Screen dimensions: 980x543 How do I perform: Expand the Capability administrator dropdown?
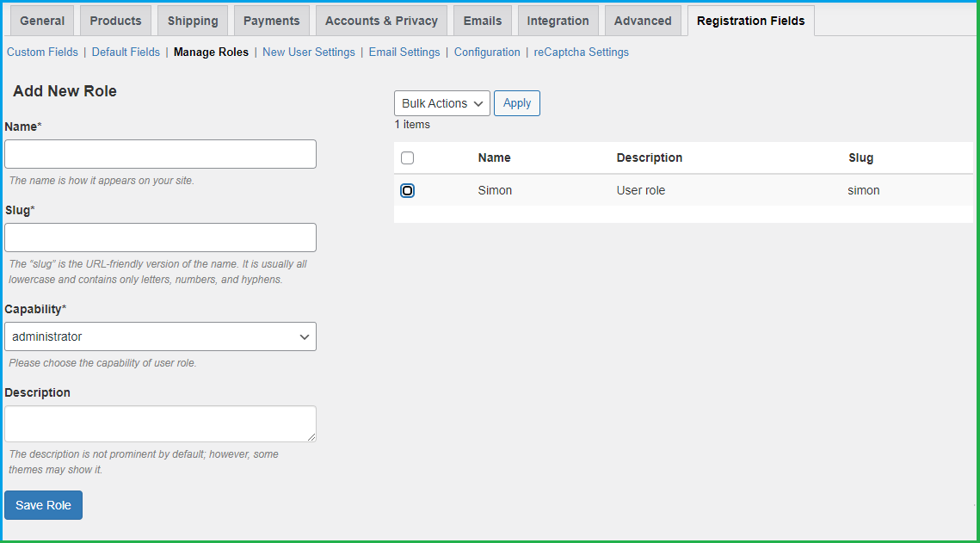(160, 336)
